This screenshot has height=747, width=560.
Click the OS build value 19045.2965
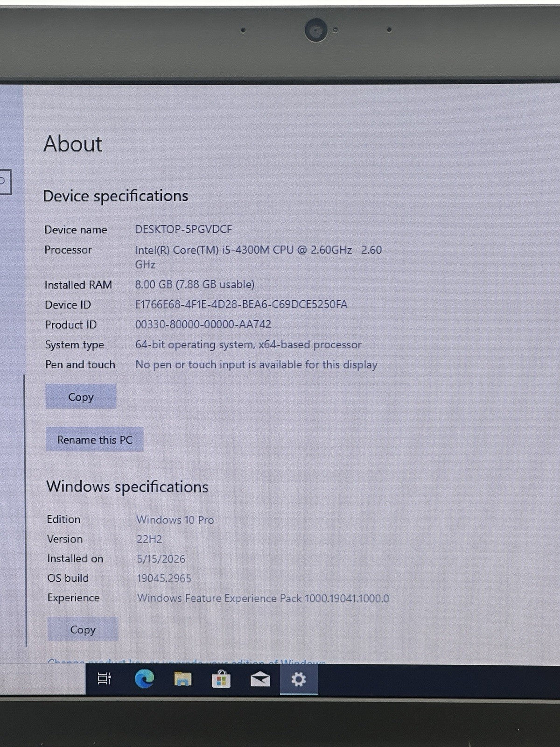point(164,578)
